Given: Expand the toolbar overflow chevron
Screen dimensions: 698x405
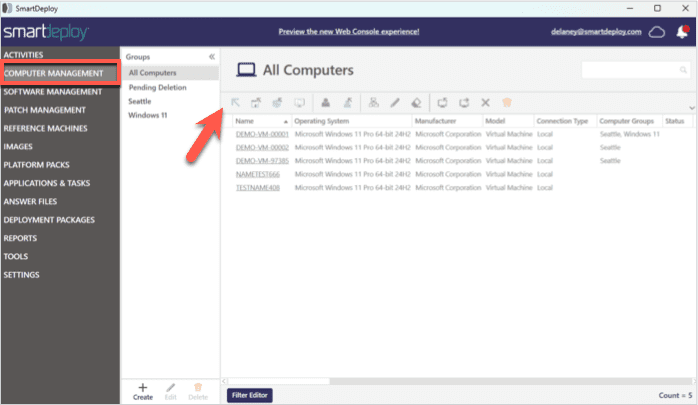Looking at the screenshot, I should (691, 108).
